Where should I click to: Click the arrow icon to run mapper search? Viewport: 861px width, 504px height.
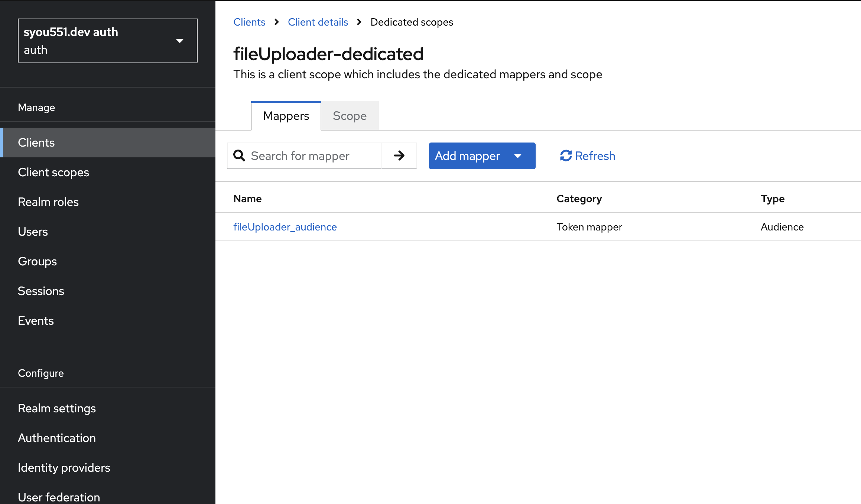(399, 156)
